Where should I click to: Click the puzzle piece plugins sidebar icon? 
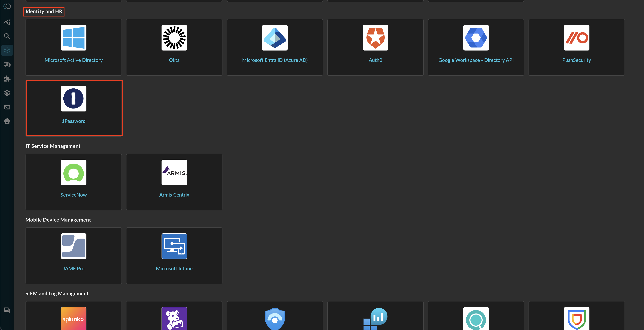tap(7, 79)
